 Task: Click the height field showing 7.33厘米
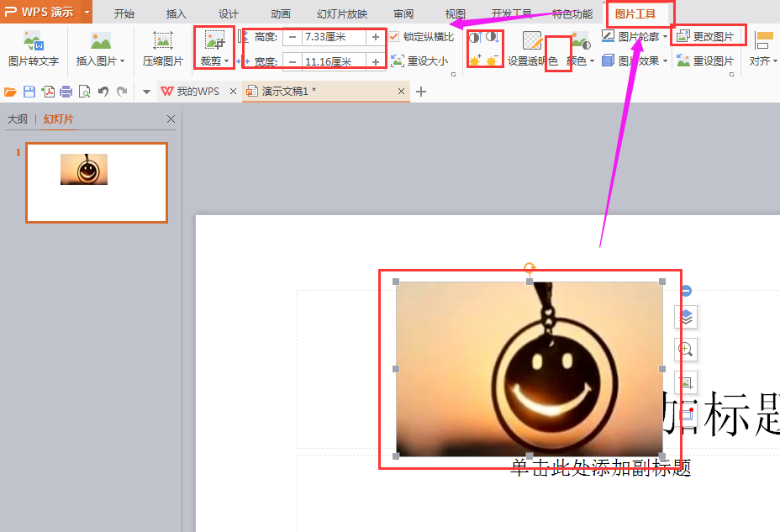pos(334,37)
